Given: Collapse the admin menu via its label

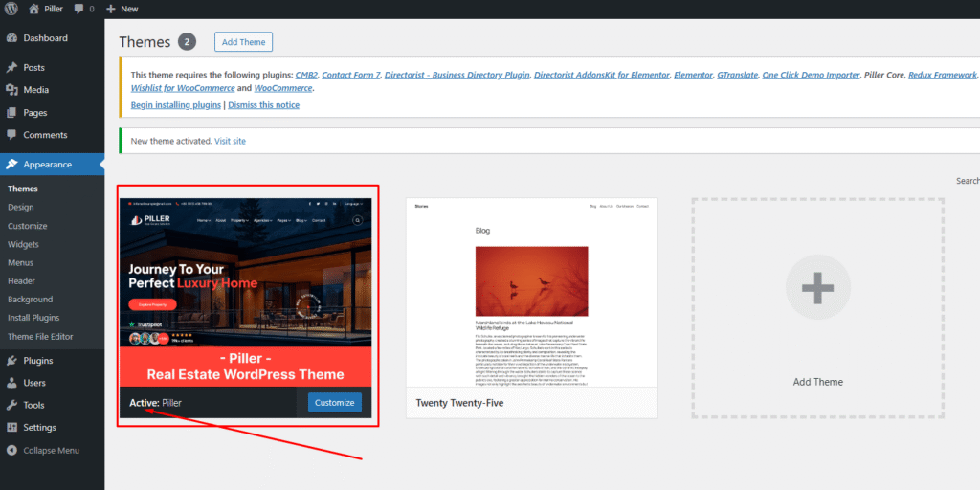Looking at the screenshot, I should 52,450.
